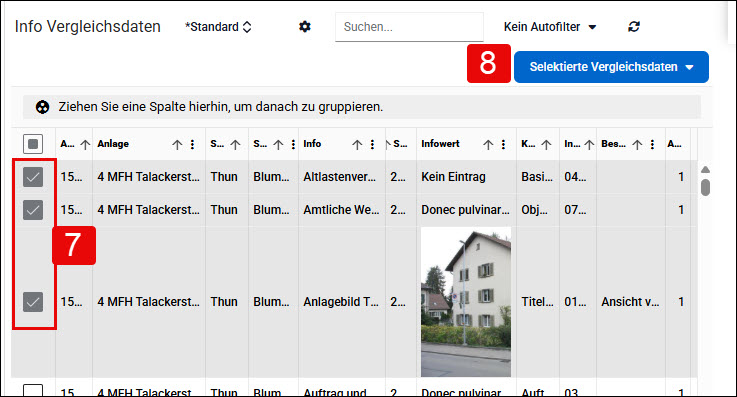Viewport: 737px width, 397px height.
Task: Open the grid settings gear icon
Action: (305, 27)
